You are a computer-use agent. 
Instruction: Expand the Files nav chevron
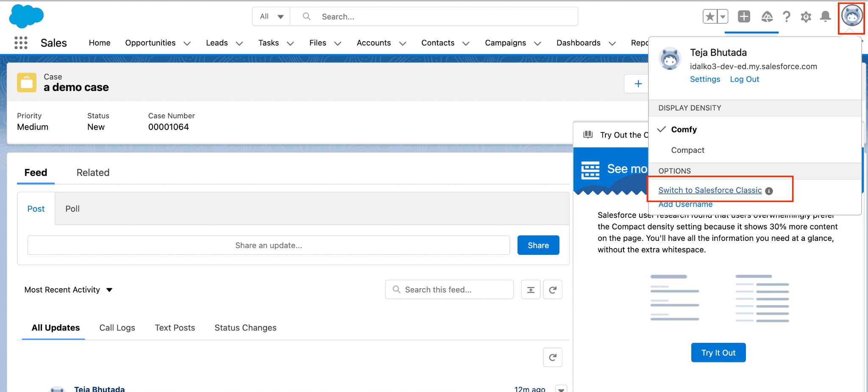(338, 43)
